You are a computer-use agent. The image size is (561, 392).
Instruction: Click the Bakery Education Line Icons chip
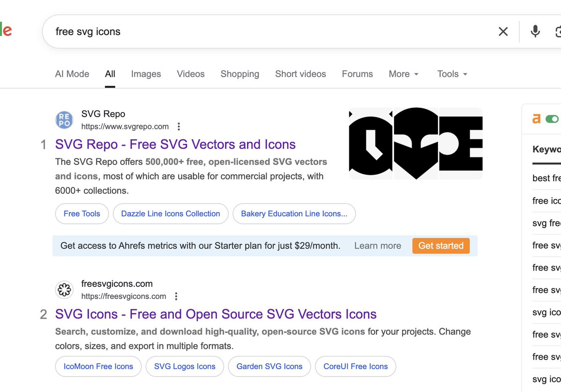(x=294, y=214)
